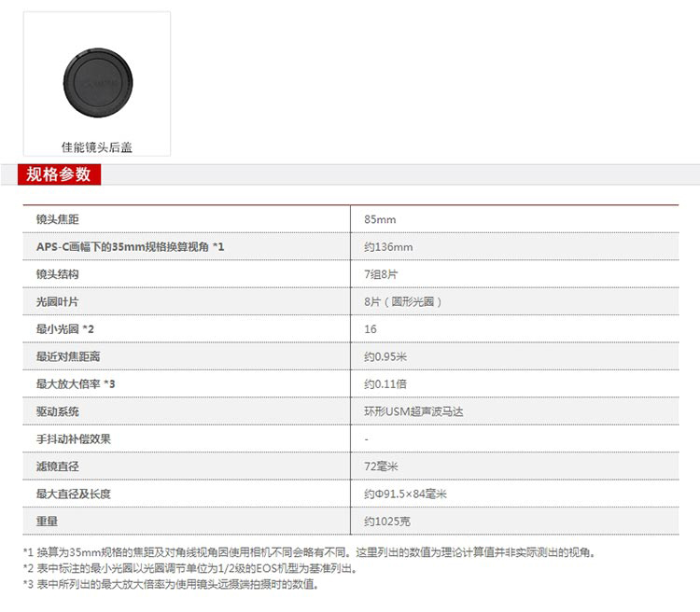700x612 pixels.
Task: Click the APS-C画幅下的35mm规格换算视角 label
Action: (x=130, y=246)
